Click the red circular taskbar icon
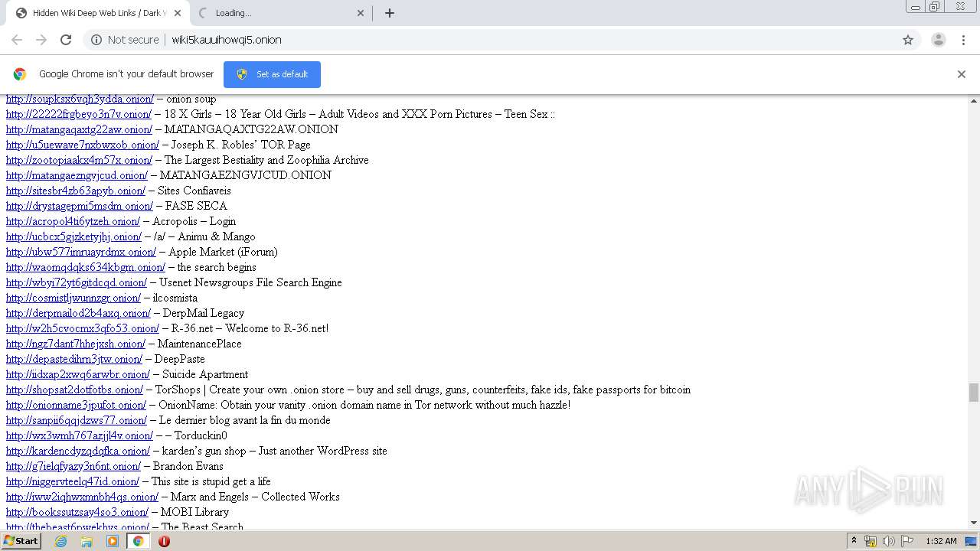The image size is (980, 551). 164,541
